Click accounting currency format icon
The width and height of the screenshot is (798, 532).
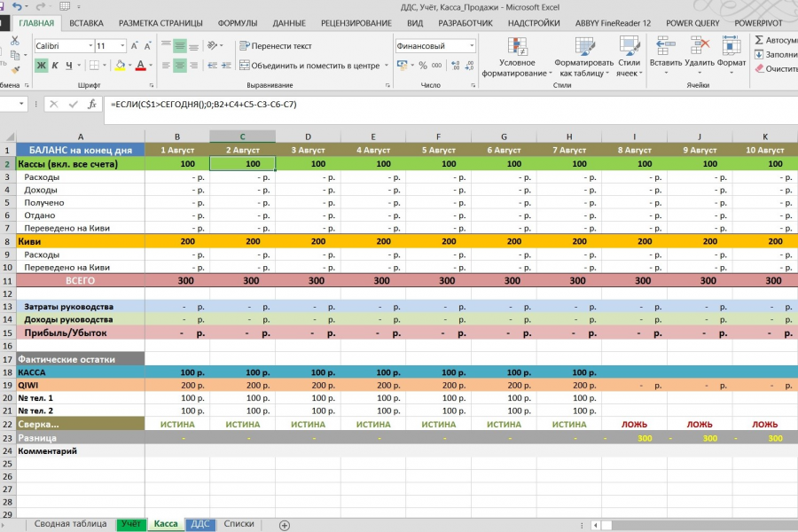pos(402,65)
